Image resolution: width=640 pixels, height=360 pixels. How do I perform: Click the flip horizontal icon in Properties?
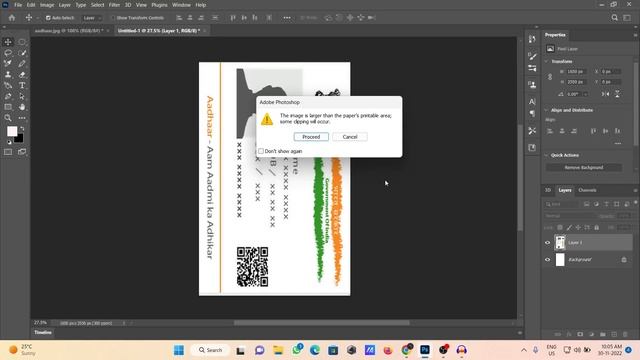pos(605,94)
